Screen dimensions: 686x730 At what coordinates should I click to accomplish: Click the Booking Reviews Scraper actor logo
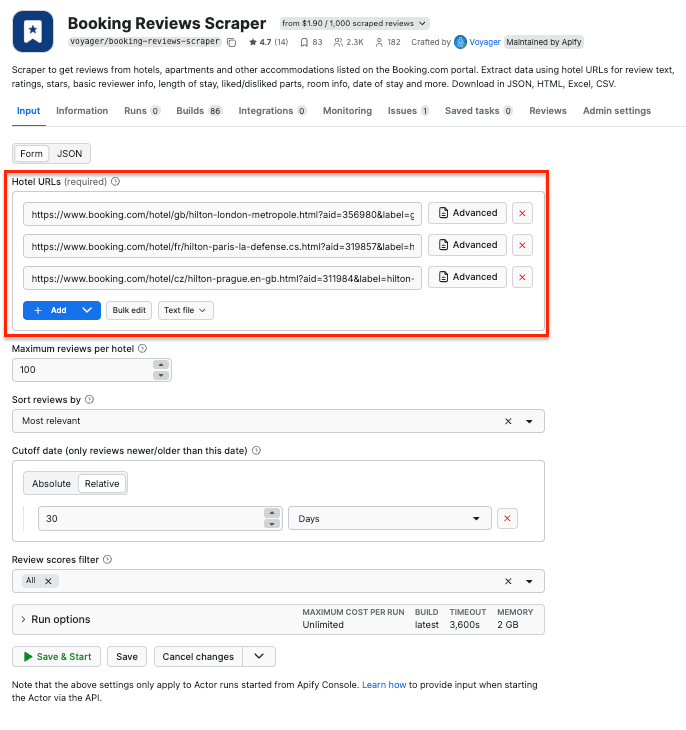coord(33,31)
